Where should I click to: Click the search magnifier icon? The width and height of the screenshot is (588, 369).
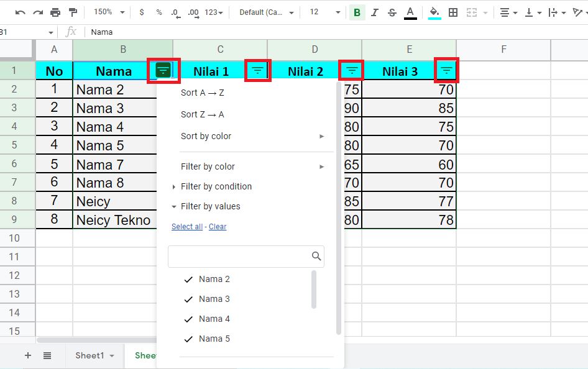[316, 256]
